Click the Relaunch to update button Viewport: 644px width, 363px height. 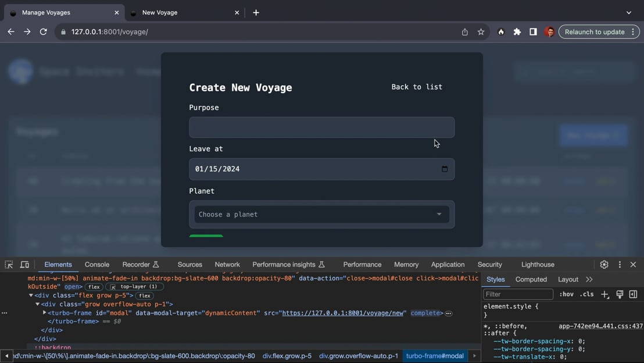point(595,32)
